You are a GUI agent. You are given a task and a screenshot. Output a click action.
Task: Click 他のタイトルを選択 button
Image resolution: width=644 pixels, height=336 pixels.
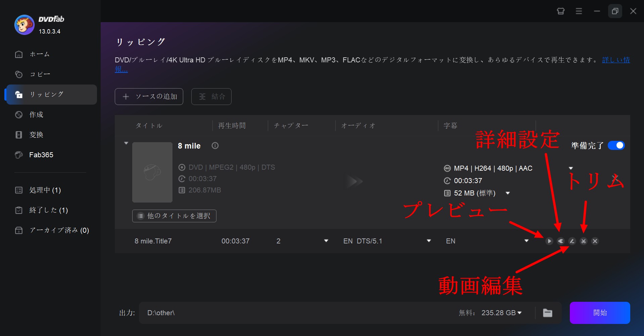[x=174, y=216]
